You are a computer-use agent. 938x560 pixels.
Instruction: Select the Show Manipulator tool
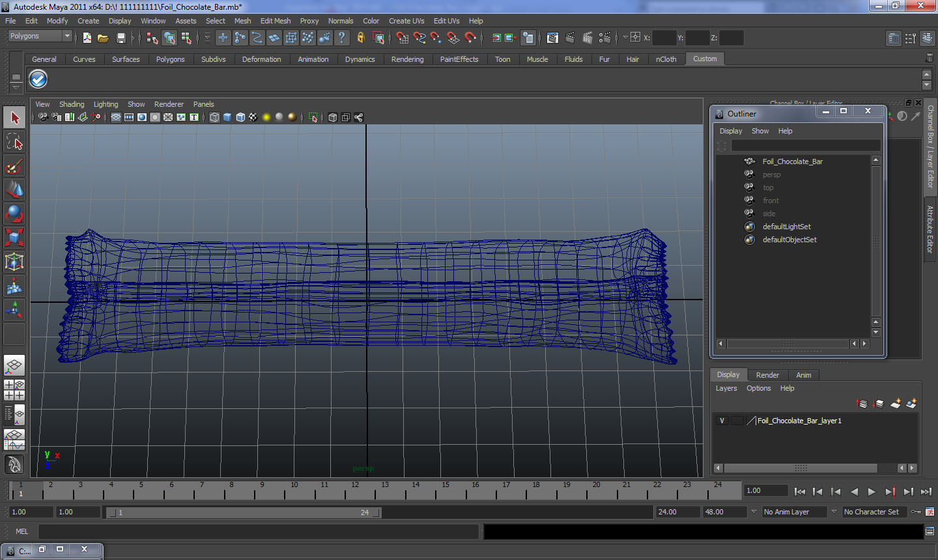tap(14, 310)
